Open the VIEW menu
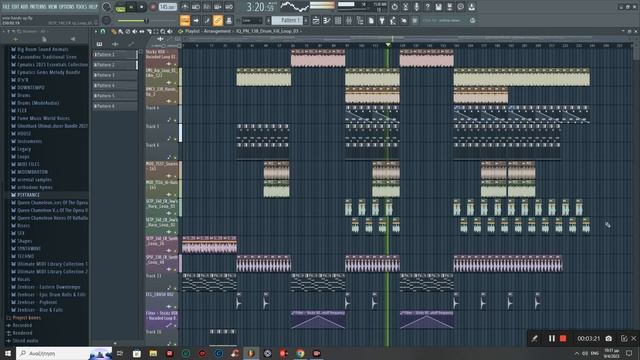640x360 pixels. tap(53, 7)
